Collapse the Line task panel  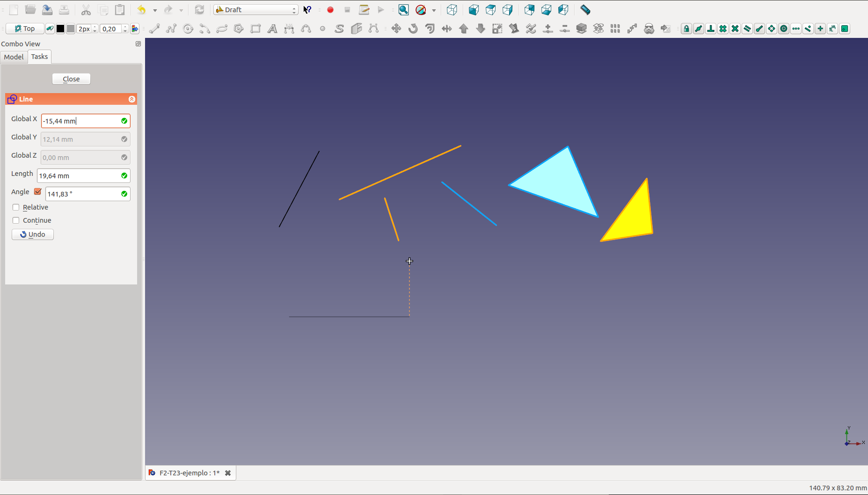click(x=132, y=99)
